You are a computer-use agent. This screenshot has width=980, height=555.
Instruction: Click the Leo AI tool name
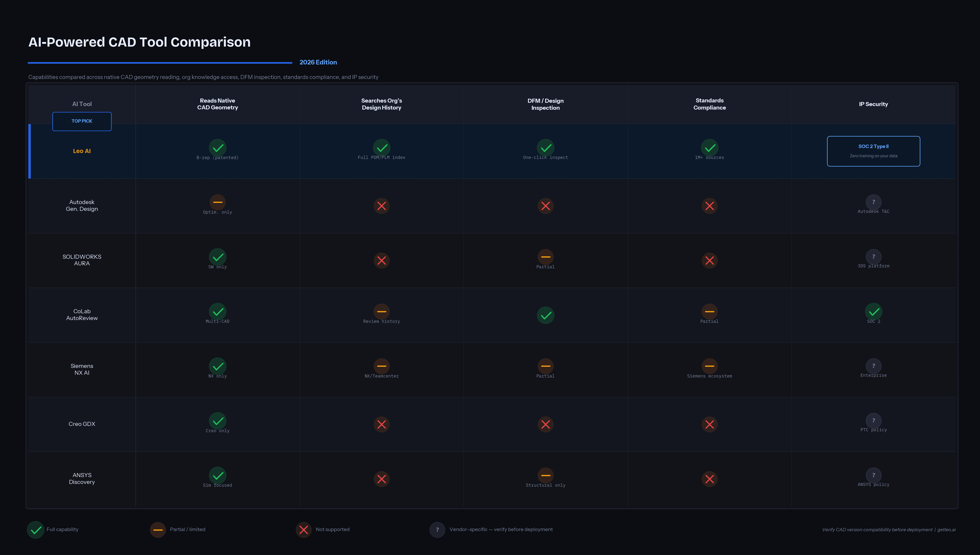[82, 151]
